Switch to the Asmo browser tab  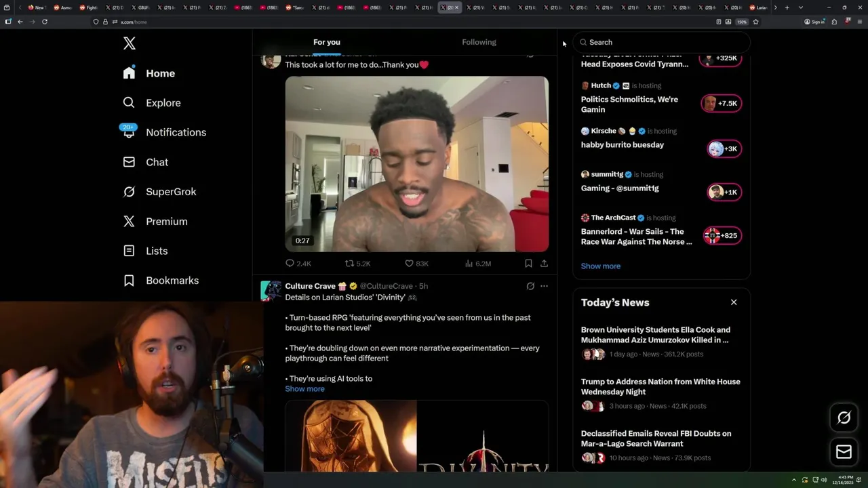(62, 7)
